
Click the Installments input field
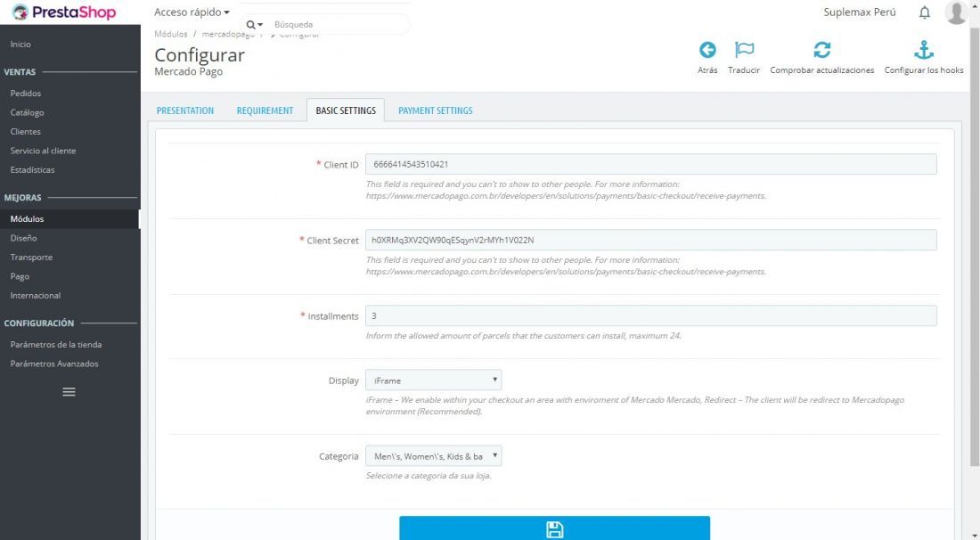(650, 315)
